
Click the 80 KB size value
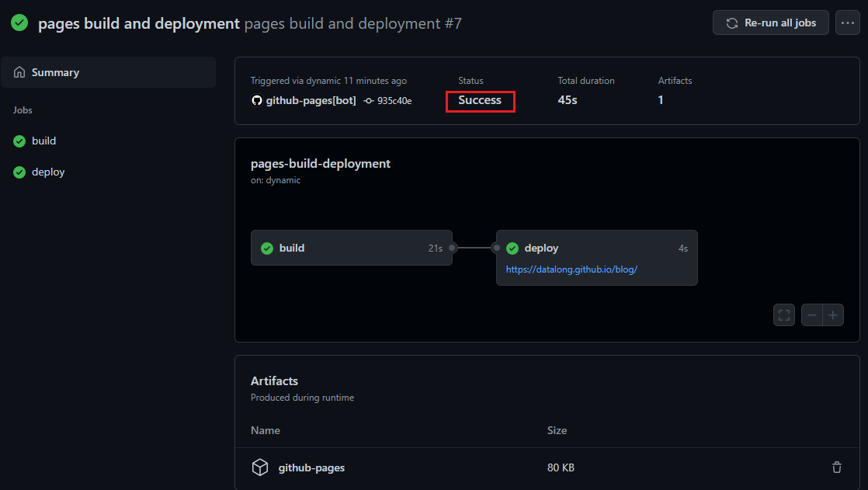click(x=561, y=467)
